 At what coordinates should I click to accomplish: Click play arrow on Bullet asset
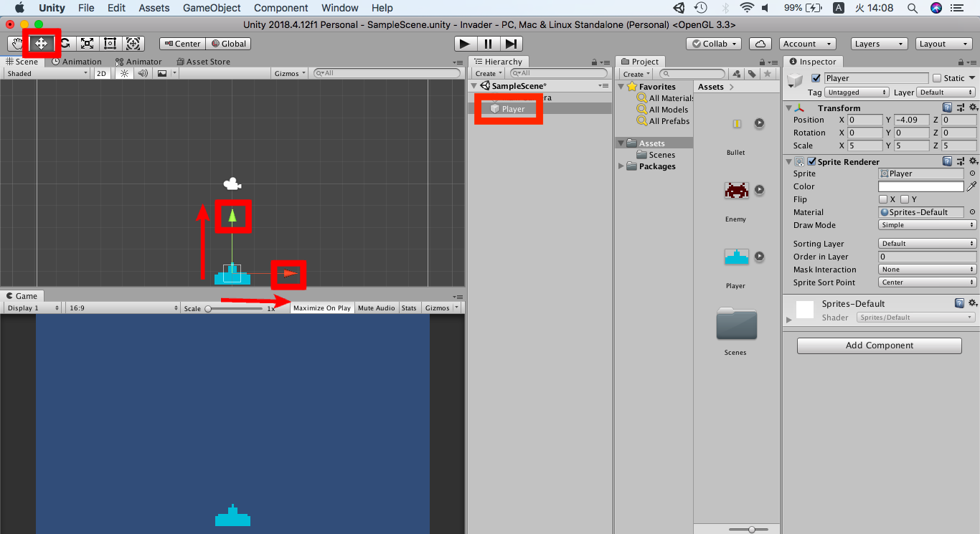(x=759, y=123)
